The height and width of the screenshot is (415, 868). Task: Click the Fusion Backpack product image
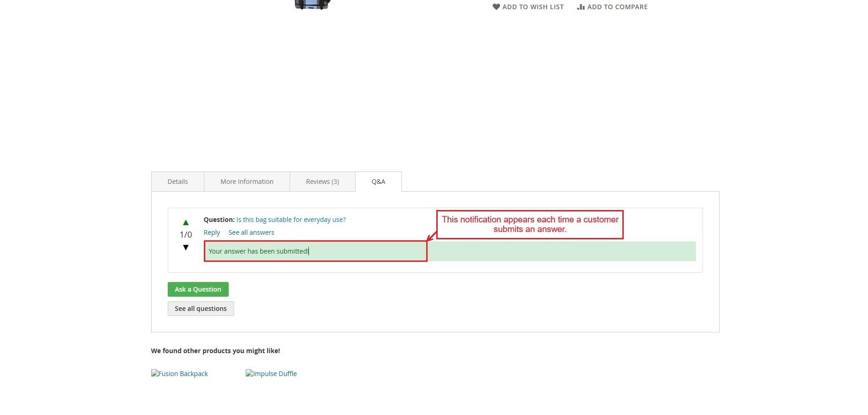pos(179,374)
